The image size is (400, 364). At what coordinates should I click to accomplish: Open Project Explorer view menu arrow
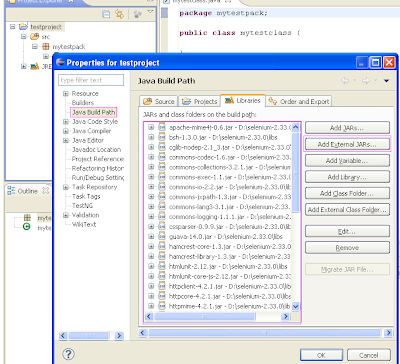coord(150,12)
